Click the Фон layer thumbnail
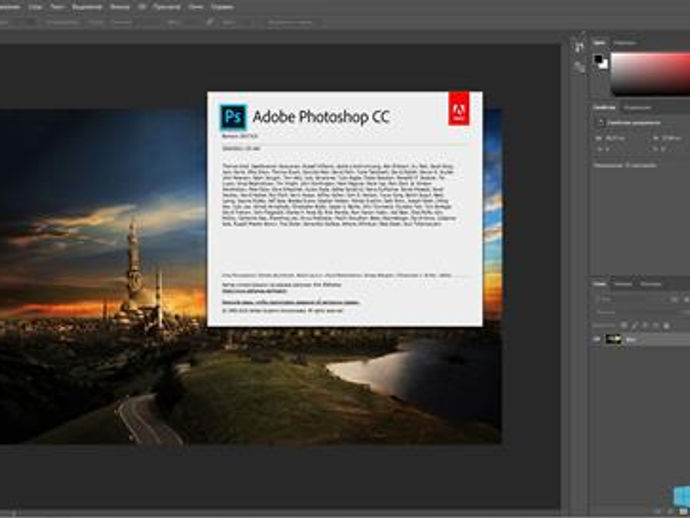Screen dimensions: 690x518 click(613, 339)
